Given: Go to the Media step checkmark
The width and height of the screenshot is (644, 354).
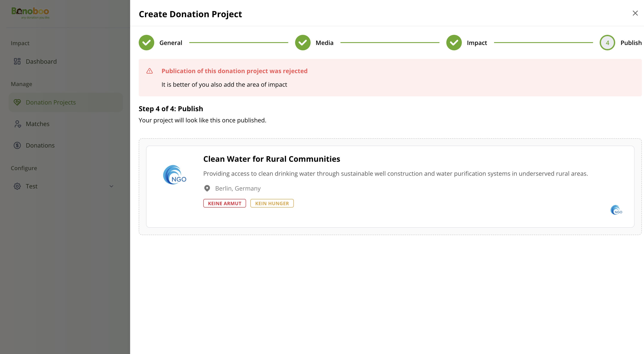Looking at the screenshot, I should coord(303,43).
